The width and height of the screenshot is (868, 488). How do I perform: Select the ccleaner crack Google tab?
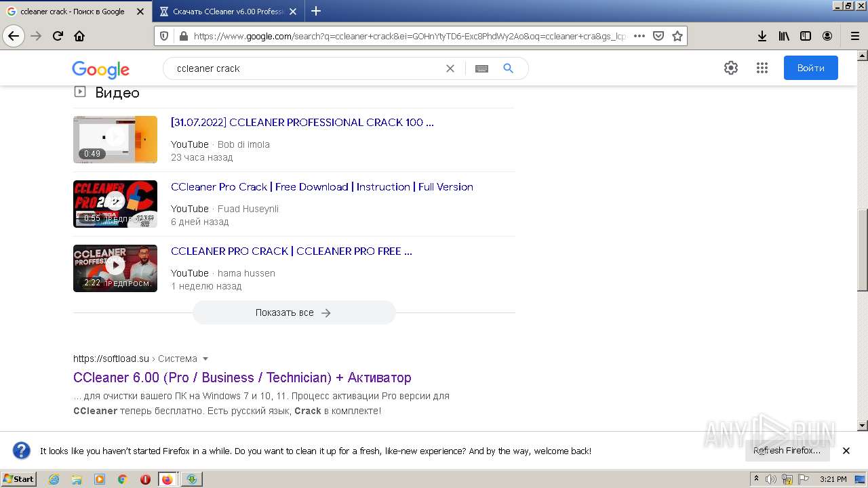[x=75, y=12]
